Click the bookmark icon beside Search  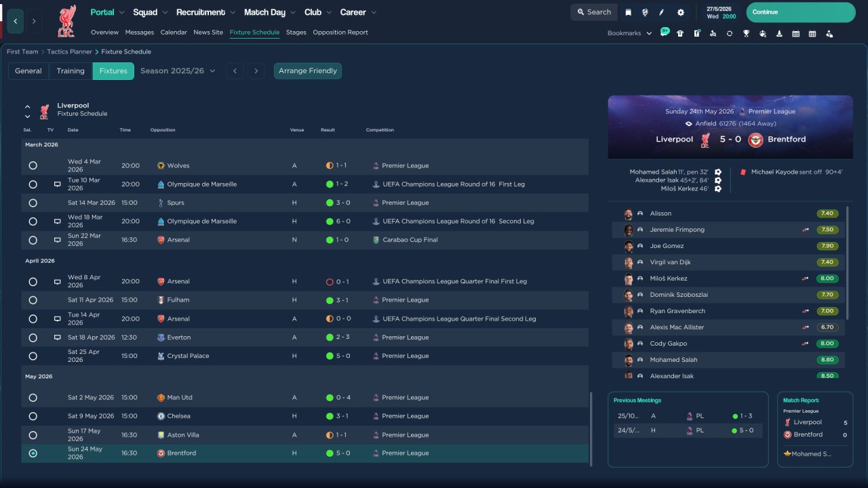tap(628, 12)
